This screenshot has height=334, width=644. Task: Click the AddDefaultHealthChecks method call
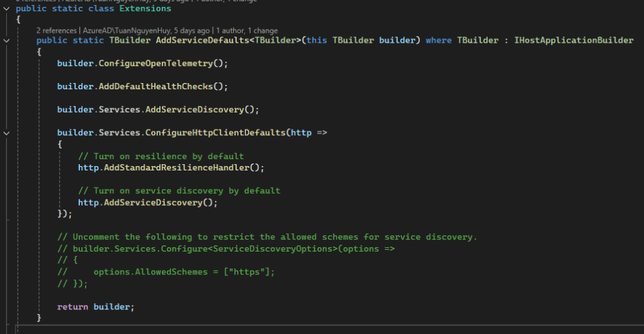coord(161,87)
